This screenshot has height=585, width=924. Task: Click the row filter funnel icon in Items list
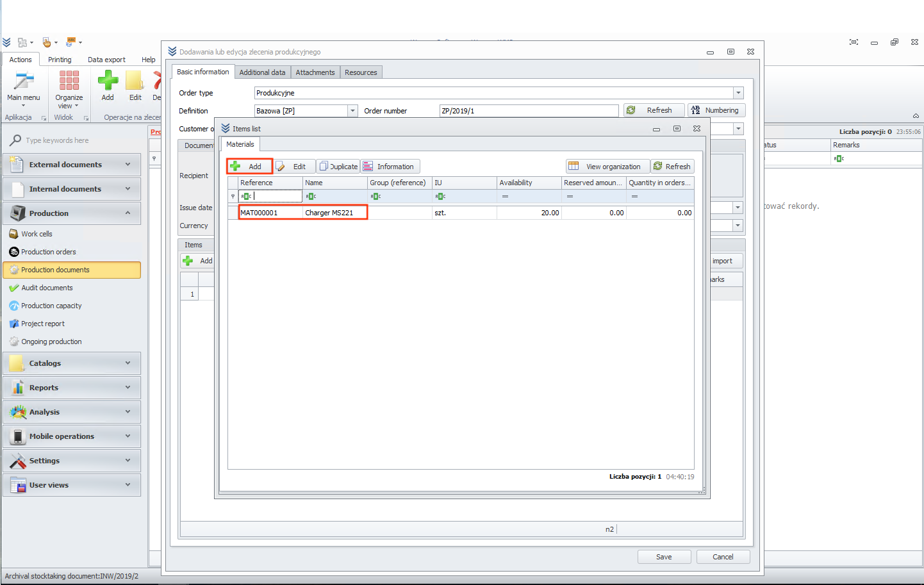tap(233, 196)
